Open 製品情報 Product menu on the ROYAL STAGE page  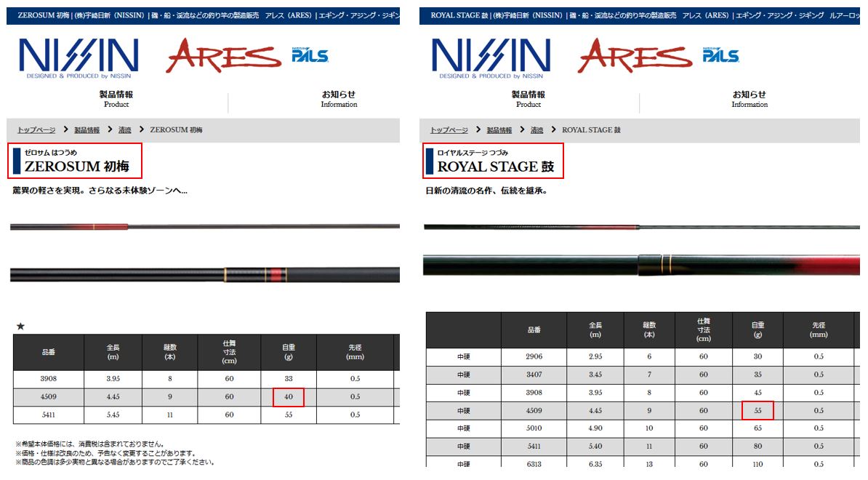pos(528,99)
